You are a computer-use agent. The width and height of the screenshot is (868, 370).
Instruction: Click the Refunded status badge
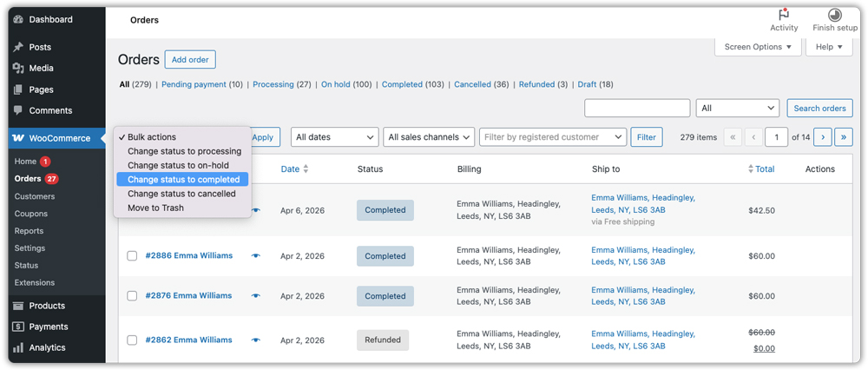(x=383, y=340)
